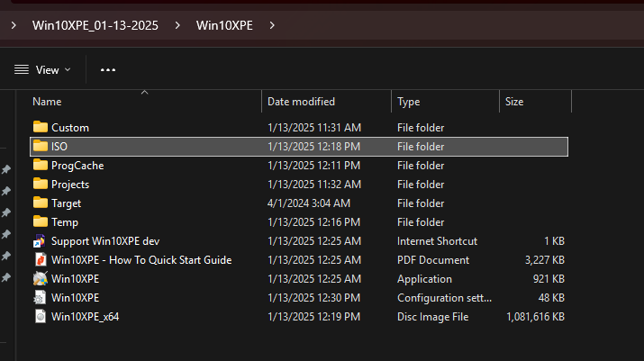The width and height of the screenshot is (644, 361).
Task: Select the Projects folder icon
Action: (40, 185)
